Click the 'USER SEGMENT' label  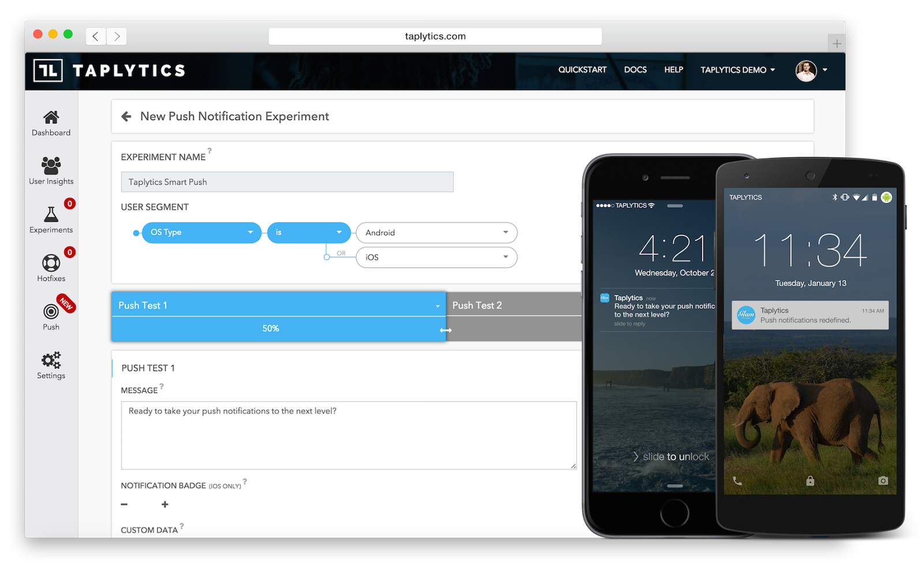(x=155, y=207)
